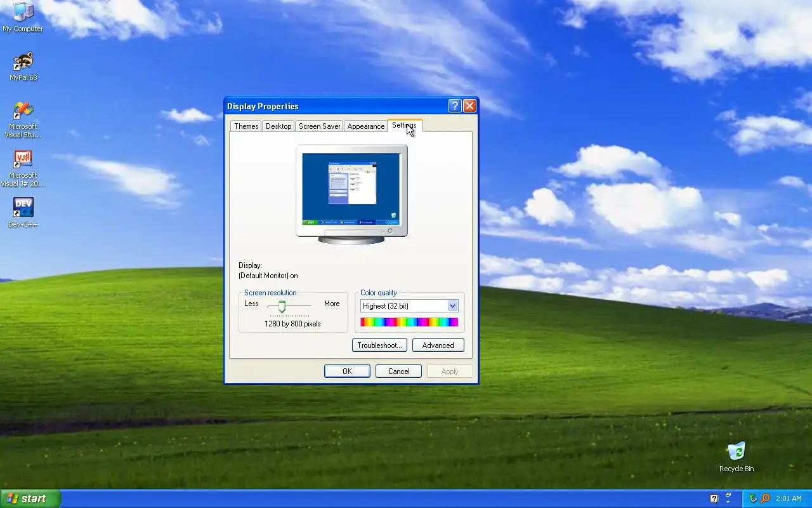The image size is (812, 508).
Task: Click the Display Properties help question-mark button
Action: click(x=455, y=106)
